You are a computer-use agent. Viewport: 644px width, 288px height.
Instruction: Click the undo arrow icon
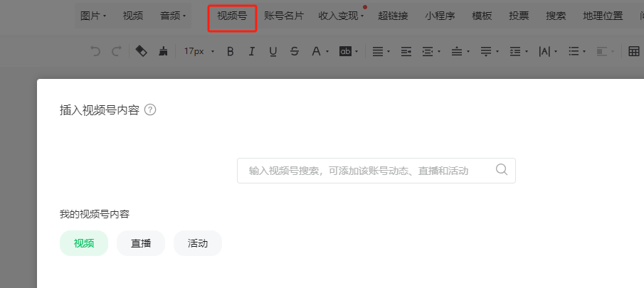click(x=95, y=51)
